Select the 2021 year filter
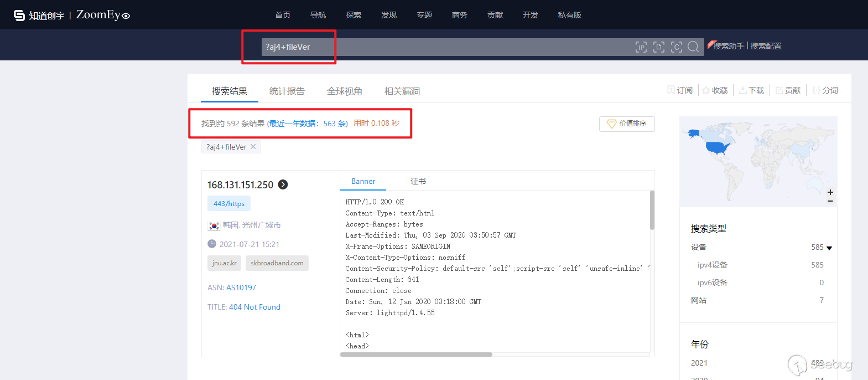 699,363
